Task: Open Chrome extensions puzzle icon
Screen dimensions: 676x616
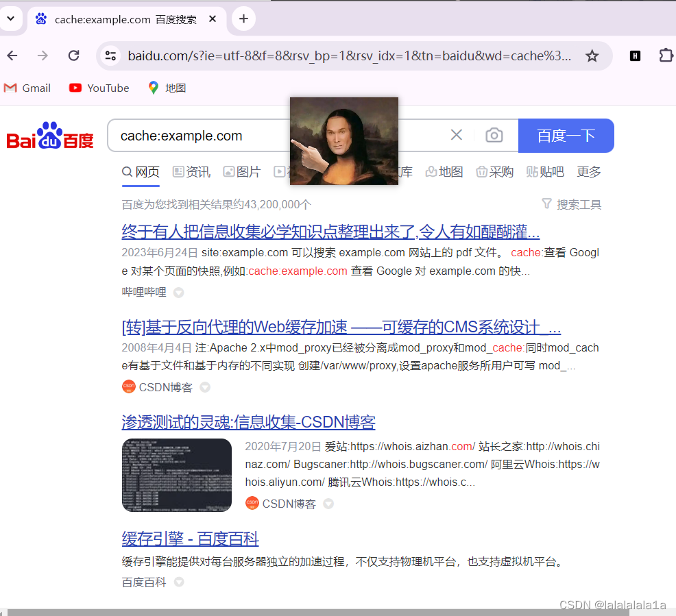Action: pos(666,56)
